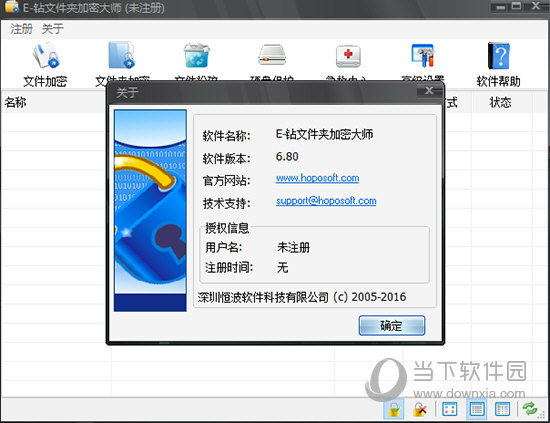Open the 关于 menu

tap(53, 29)
